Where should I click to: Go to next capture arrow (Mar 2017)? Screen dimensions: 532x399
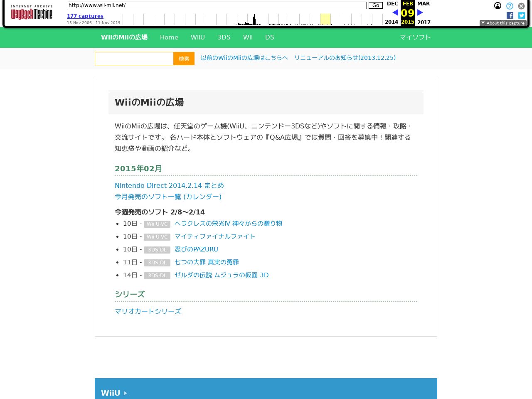tap(420, 12)
